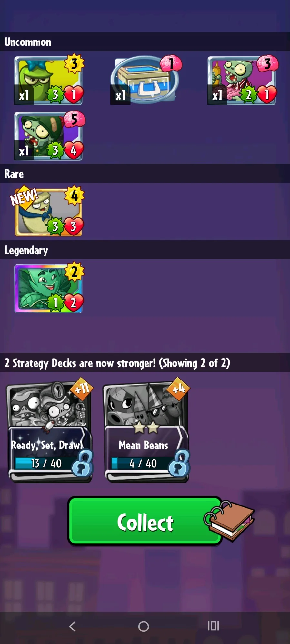Tap the Android home navigation button
The image size is (290, 644).
pos(144,626)
